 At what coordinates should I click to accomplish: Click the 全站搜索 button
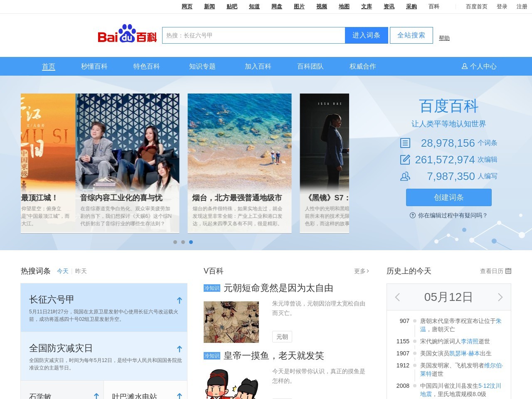[411, 35]
